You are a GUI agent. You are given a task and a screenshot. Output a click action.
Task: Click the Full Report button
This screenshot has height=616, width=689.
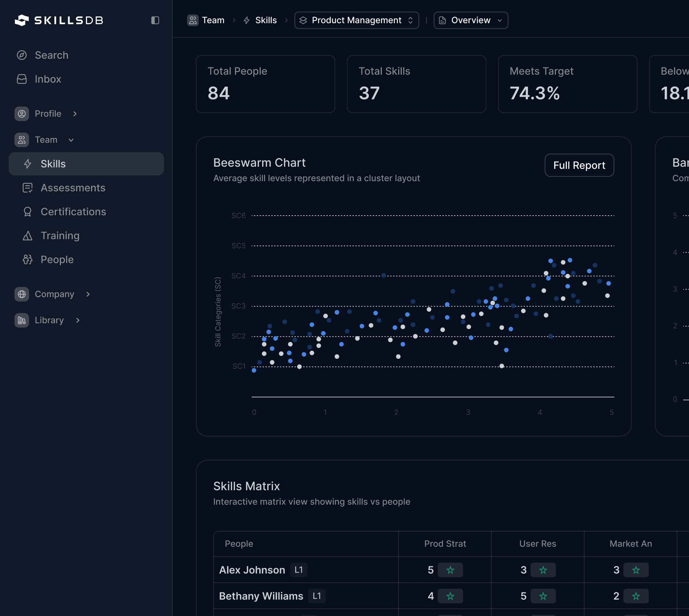click(x=579, y=165)
